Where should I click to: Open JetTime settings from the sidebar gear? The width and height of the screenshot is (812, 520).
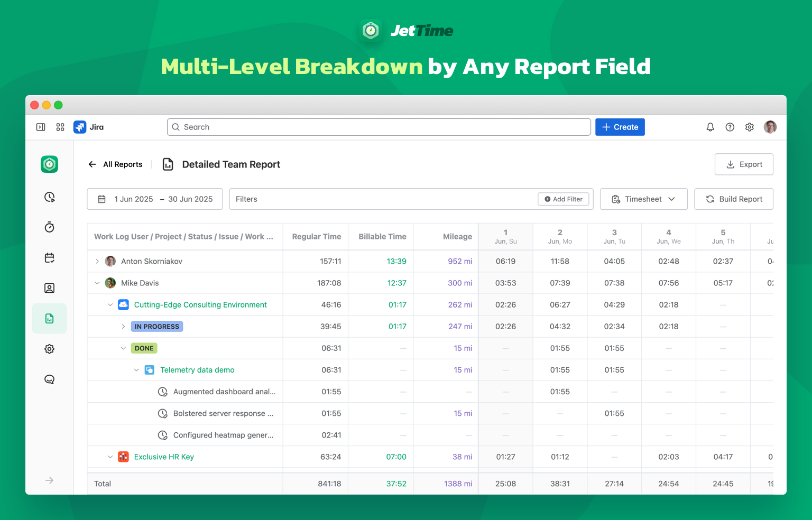click(49, 349)
